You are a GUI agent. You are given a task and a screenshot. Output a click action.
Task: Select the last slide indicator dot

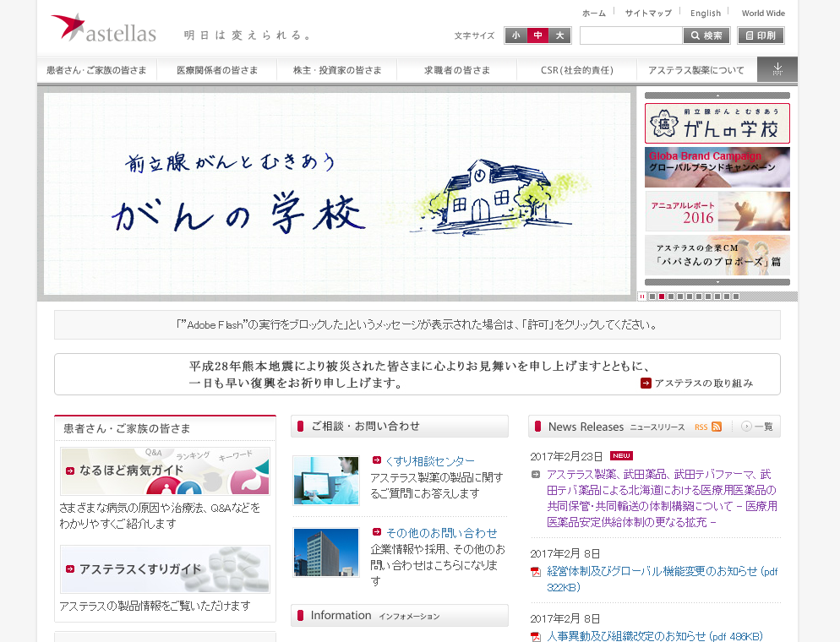point(735,297)
